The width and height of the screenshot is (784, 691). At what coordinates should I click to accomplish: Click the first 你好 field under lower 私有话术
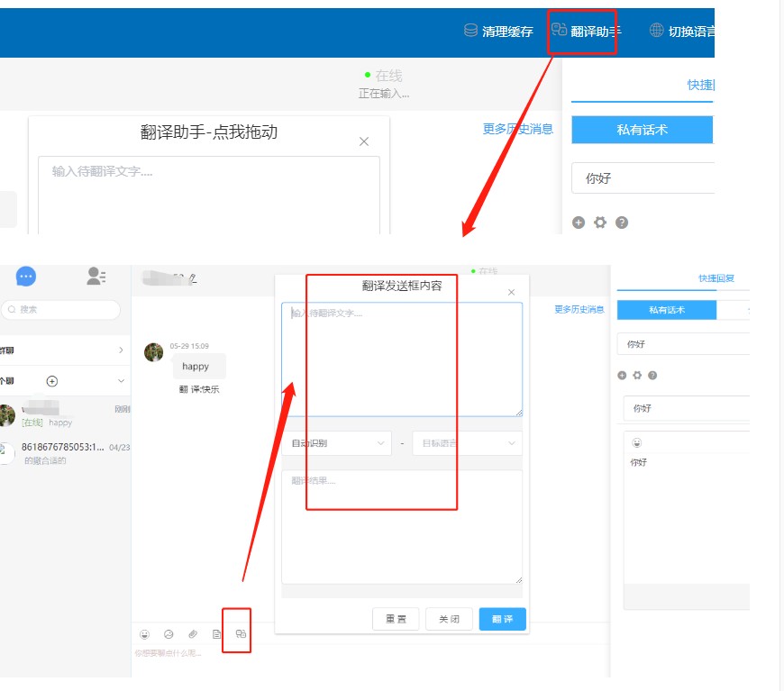(683, 344)
